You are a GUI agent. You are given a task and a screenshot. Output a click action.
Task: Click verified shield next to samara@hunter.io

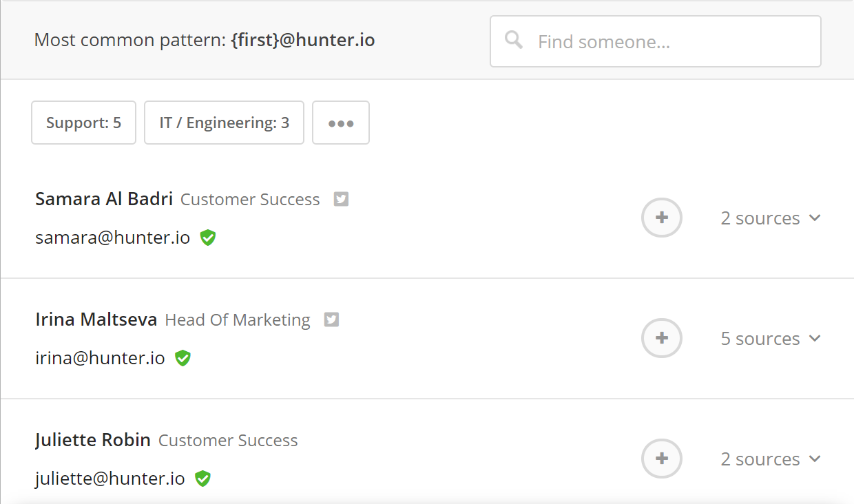pos(208,238)
